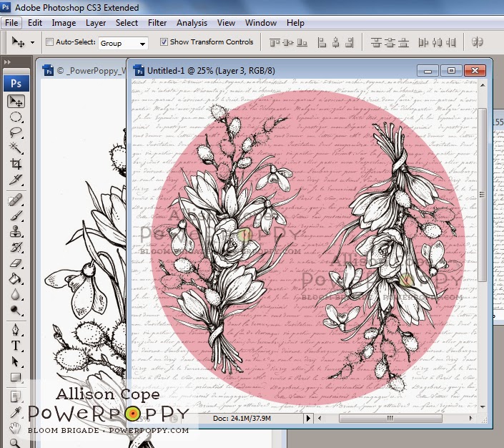The height and width of the screenshot is (448, 504).
Task: Select the Elliptical Marquee tool
Action: 16,117
